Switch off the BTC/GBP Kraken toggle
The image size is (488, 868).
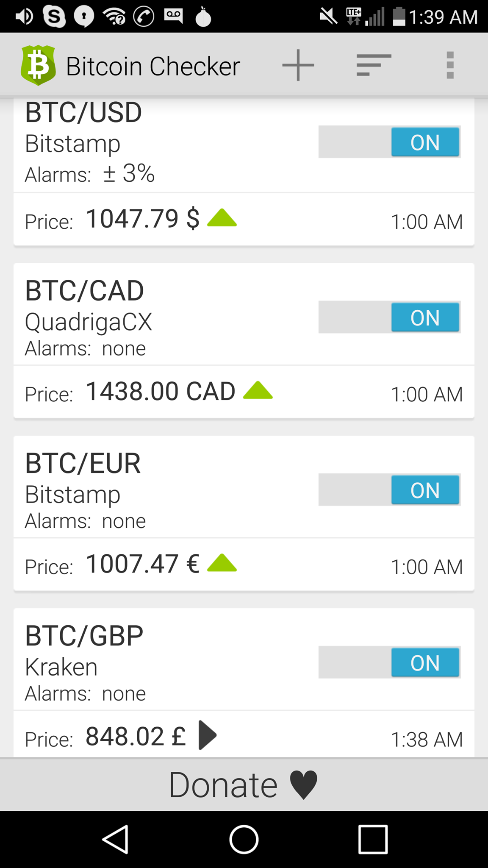[389, 662]
